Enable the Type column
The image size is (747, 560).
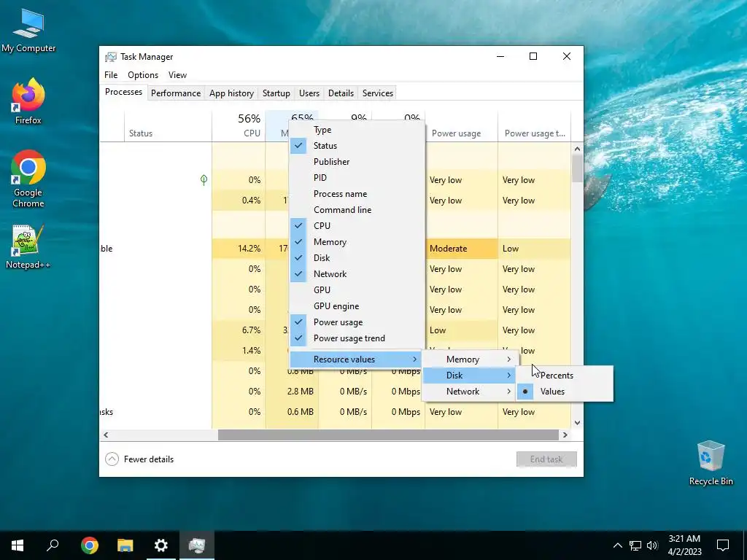(x=356, y=130)
